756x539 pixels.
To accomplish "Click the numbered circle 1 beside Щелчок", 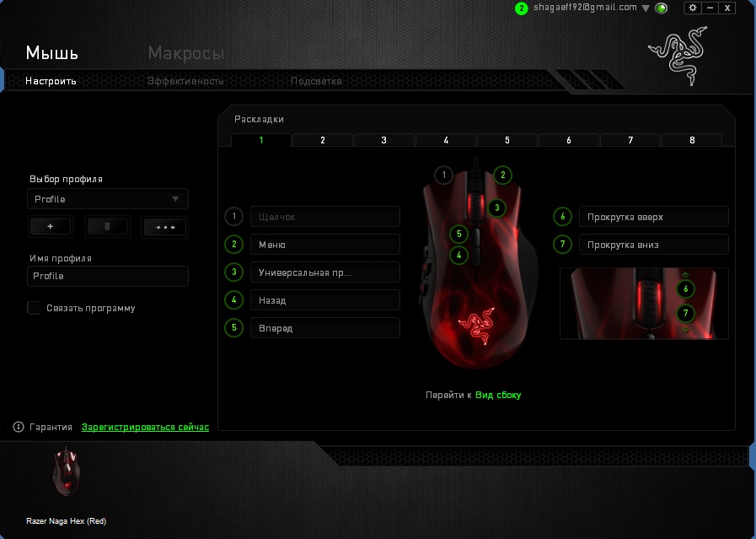I will (x=233, y=216).
